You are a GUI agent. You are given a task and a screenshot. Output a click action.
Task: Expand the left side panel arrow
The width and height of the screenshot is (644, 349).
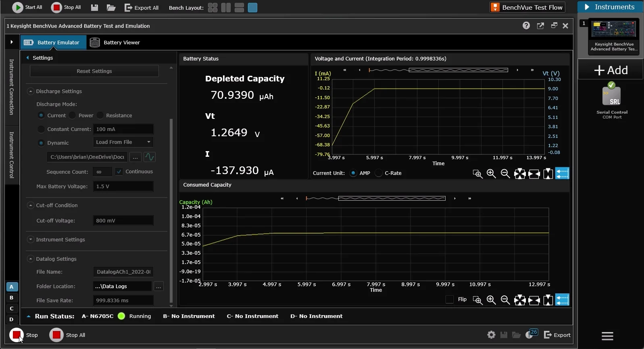12,42
